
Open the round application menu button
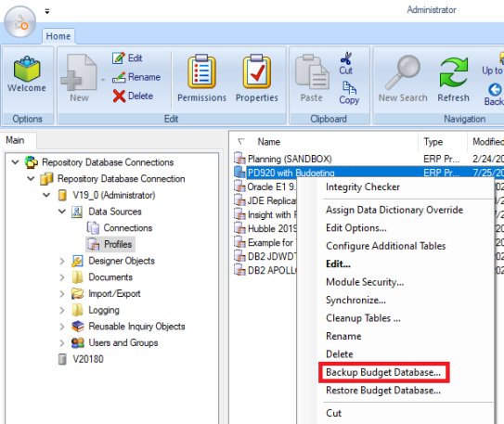coord(19,22)
